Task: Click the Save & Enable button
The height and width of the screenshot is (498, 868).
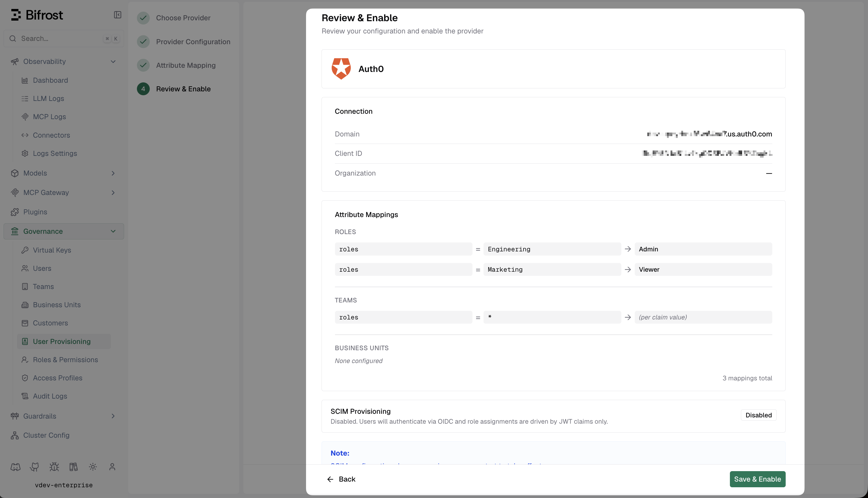Action: point(757,479)
